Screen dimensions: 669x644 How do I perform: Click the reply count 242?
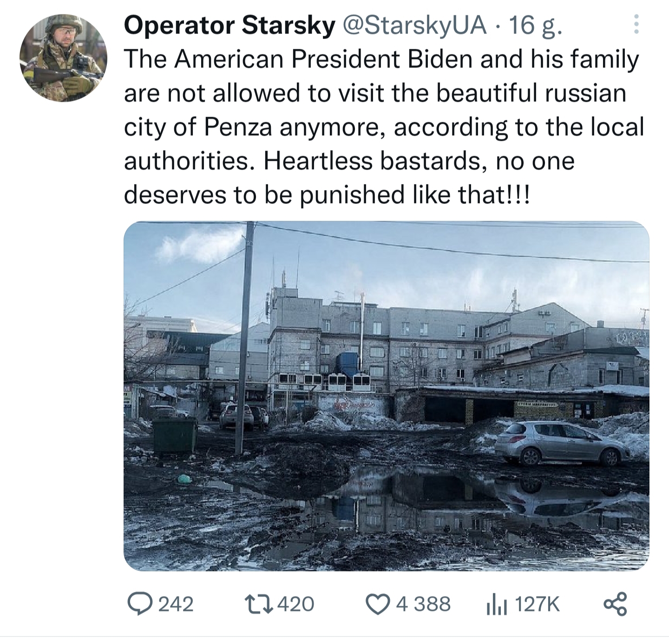tap(176, 604)
